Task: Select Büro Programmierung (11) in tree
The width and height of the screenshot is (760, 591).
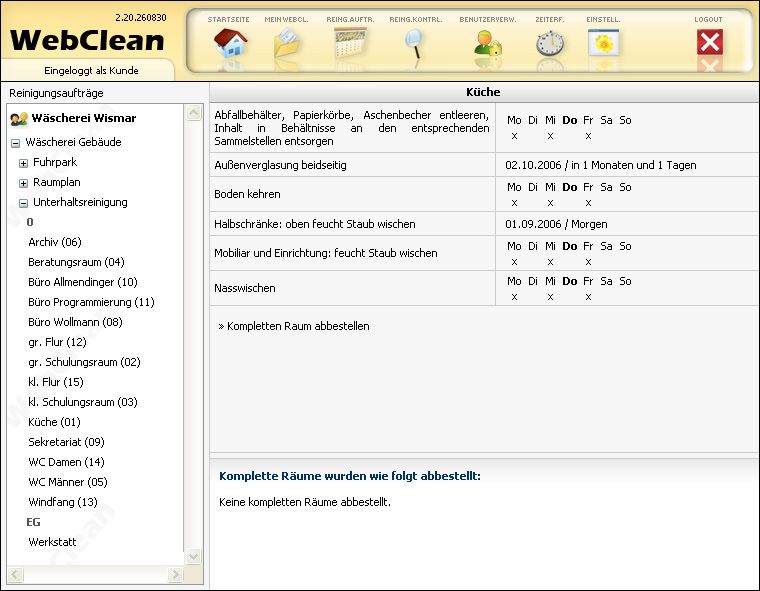Action: click(91, 302)
